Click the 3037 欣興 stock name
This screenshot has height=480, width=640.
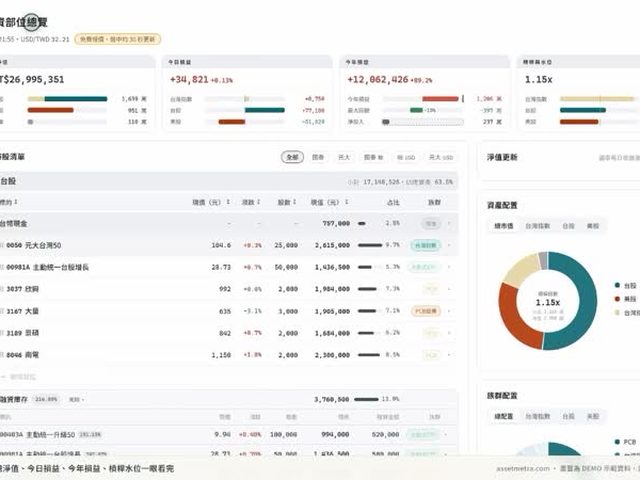point(22,289)
